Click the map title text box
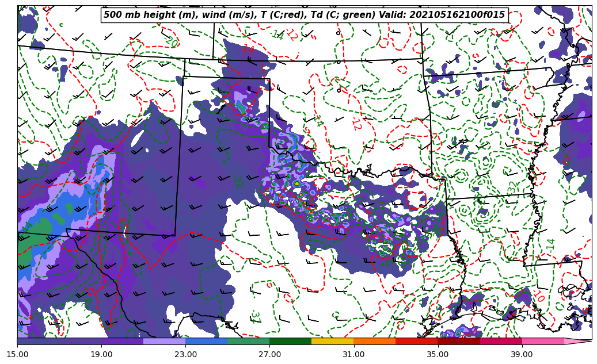The height and width of the screenshot is (364, 597). click(305, 15)
